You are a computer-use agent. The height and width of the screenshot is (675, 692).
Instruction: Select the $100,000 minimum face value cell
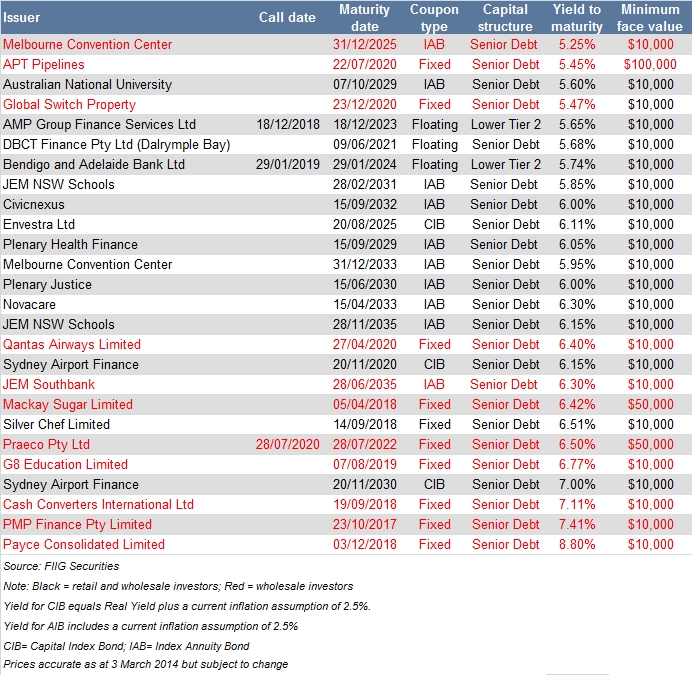pos(650,64)
